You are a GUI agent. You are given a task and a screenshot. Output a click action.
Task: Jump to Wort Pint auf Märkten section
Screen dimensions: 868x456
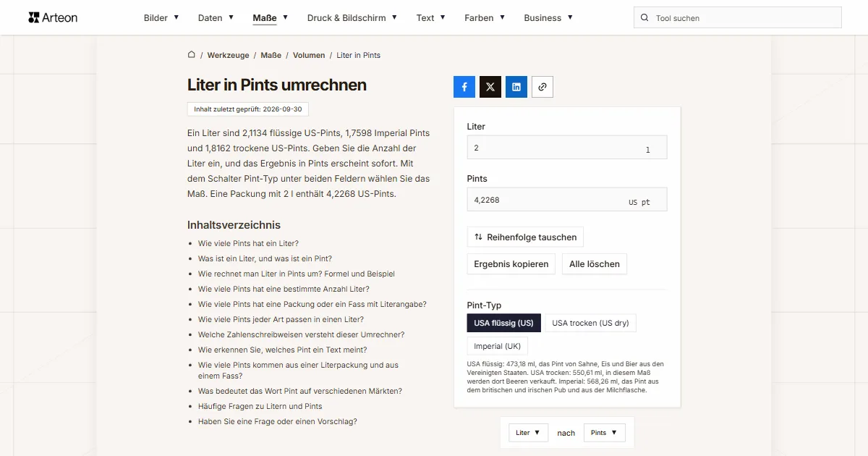pos(300,391)
